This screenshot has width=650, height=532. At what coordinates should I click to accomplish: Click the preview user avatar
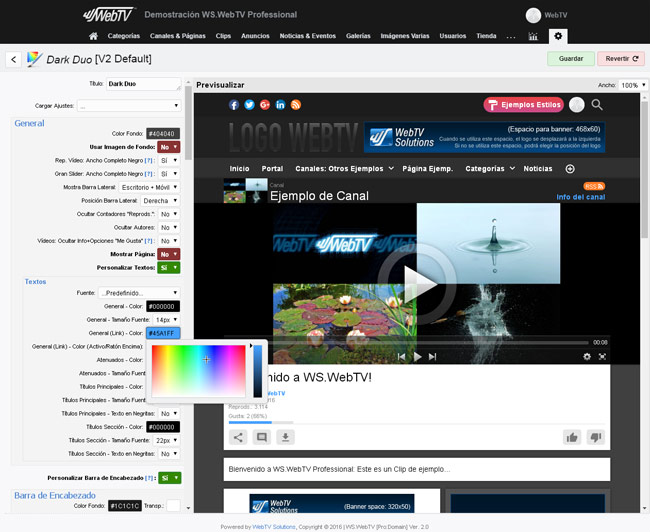click(x=577, y=104)
